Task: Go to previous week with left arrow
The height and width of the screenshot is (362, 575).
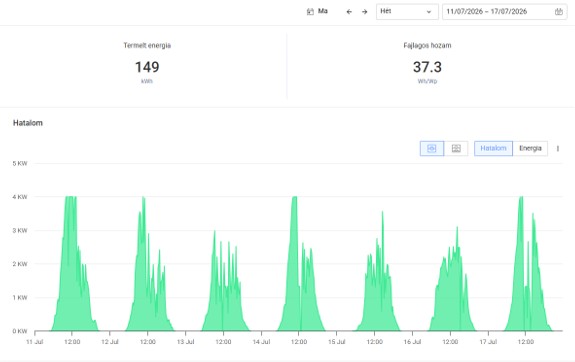Action: (349, 12)
